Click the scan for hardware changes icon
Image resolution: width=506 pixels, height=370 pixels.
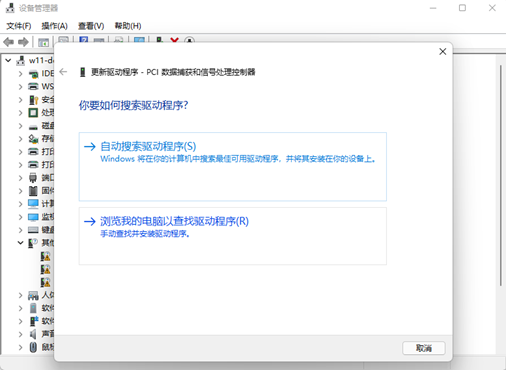click(139, 40)
